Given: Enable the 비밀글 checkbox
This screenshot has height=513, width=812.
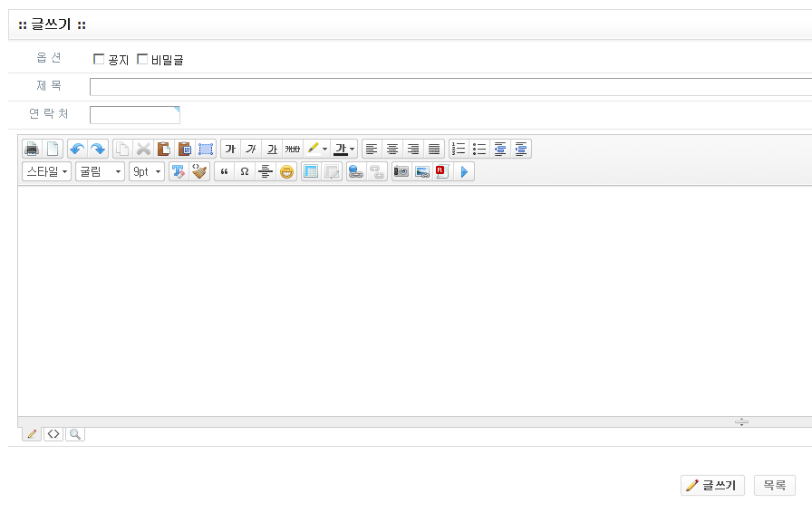Looking at the screenshot, I should 142,60.
